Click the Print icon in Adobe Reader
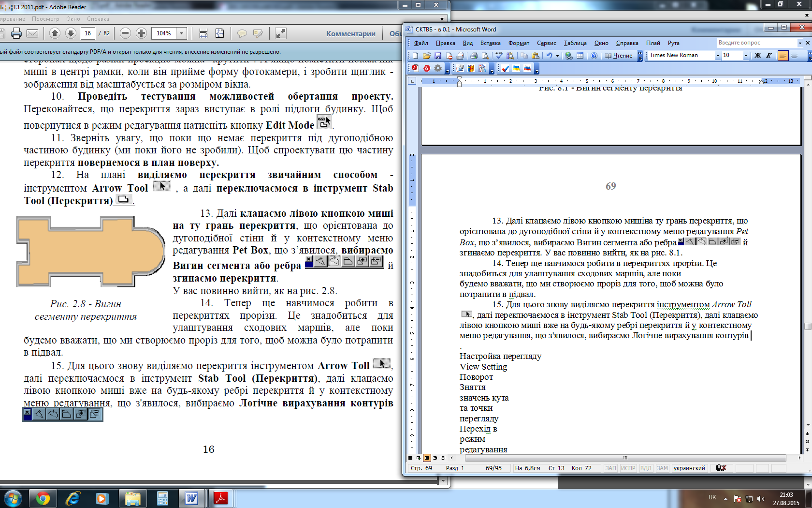812x508 pixels. click(16, 33)
